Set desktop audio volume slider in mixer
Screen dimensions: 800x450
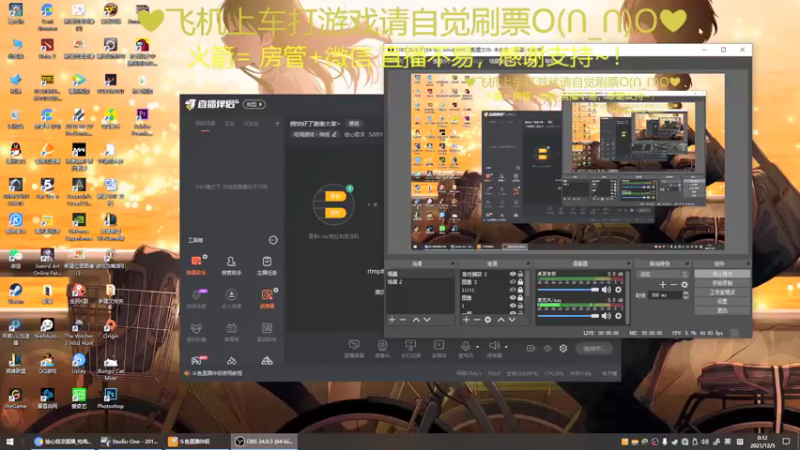coord(568,290)
